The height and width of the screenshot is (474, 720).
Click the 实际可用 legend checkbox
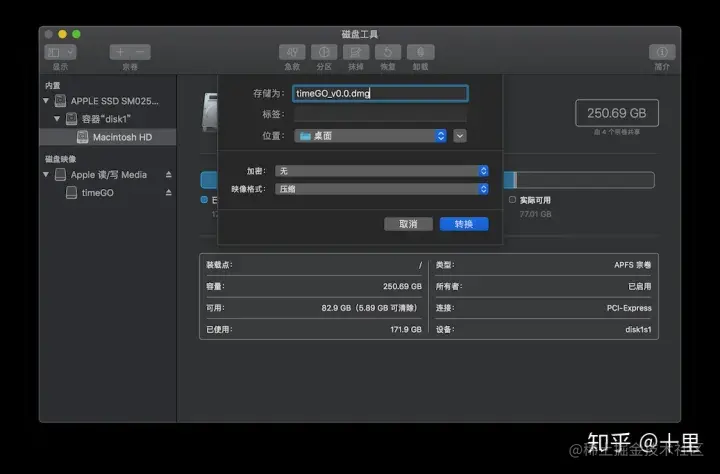tap(512, 200)
